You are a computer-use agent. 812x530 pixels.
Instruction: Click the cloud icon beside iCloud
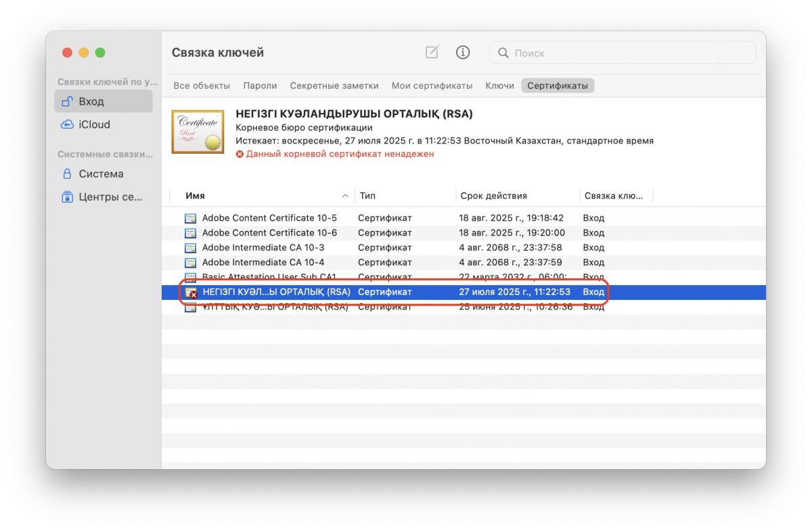click(x=67, y=125)
